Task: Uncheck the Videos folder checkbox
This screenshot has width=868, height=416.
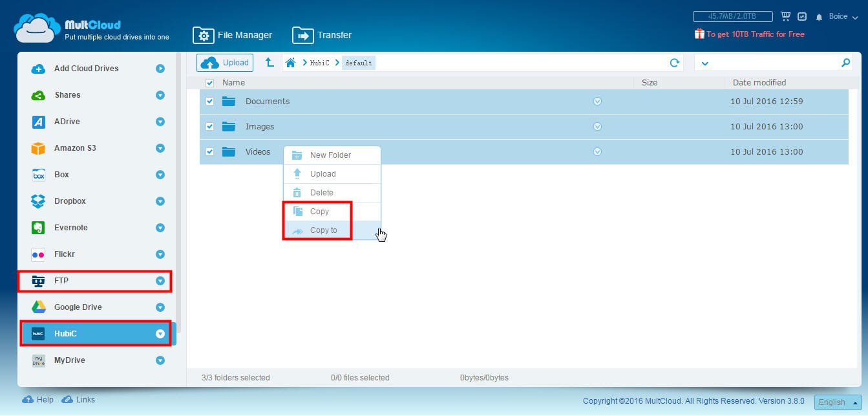Action: click(209, 152)
